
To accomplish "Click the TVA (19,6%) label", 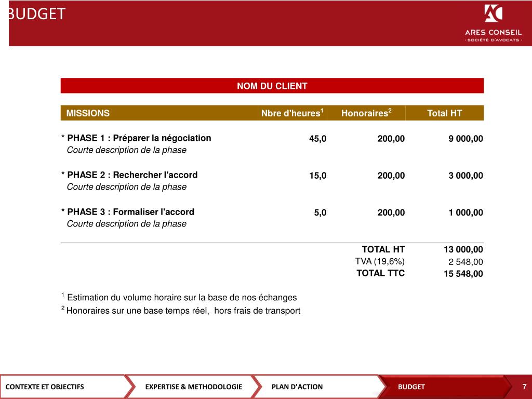I will click(380, 261).
